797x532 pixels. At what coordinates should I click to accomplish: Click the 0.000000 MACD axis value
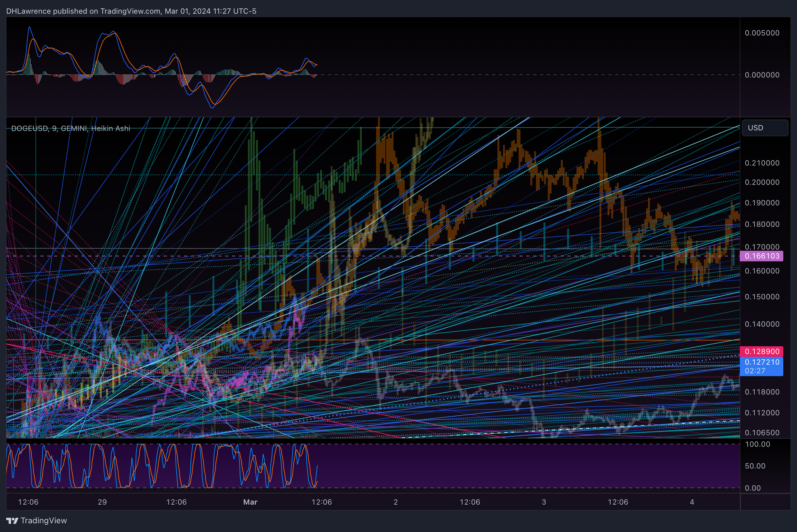tap(762, 75)
